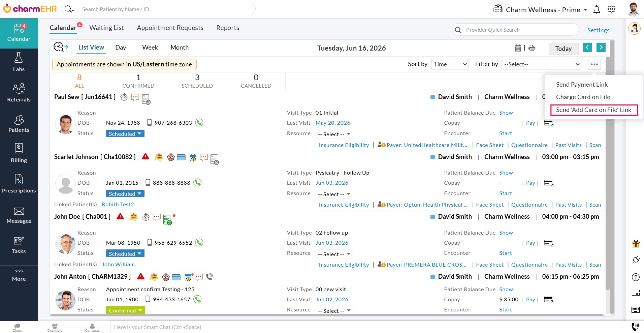Open Face Sheet for Scarlet Johnson
644x333 pixels.
coord(490,205)
